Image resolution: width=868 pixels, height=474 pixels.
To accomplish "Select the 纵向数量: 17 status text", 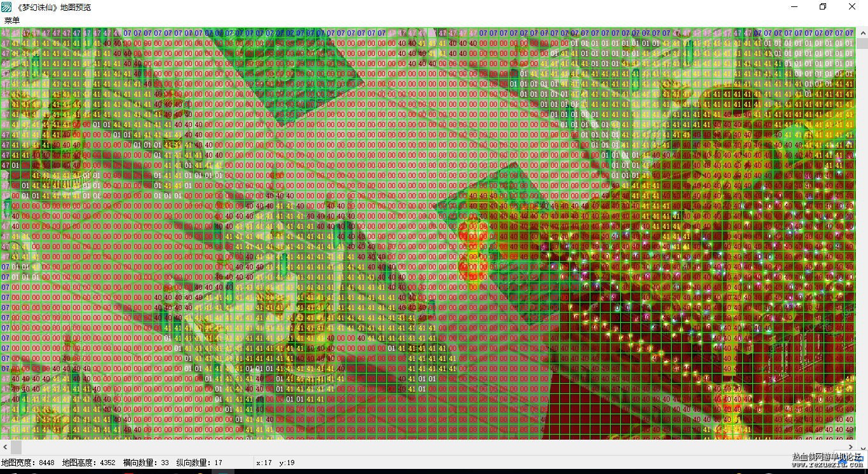I will 200,463.
